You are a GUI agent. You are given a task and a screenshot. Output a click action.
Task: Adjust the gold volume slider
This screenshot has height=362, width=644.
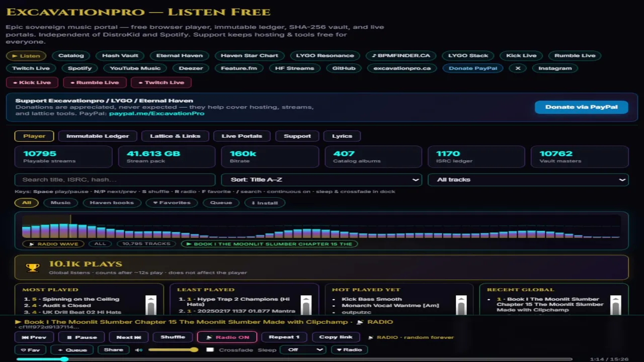[173, 350]
